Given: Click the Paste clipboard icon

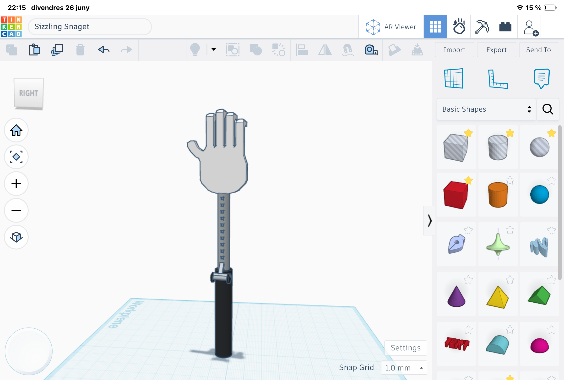Looking at the screenshot, I should point(34,50).
